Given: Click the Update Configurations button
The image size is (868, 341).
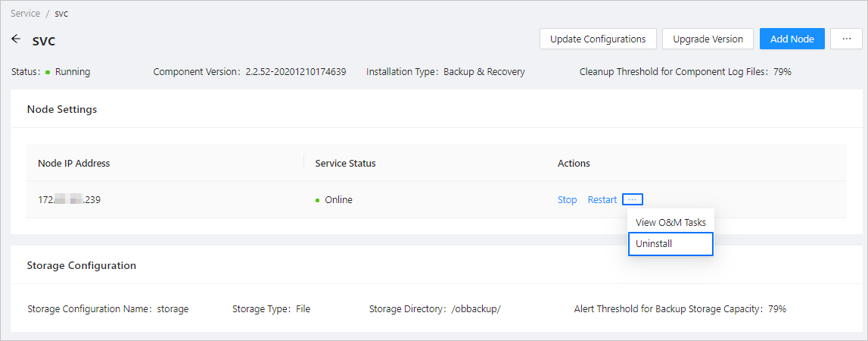Looking at the screenshot, I should (597, 39).
